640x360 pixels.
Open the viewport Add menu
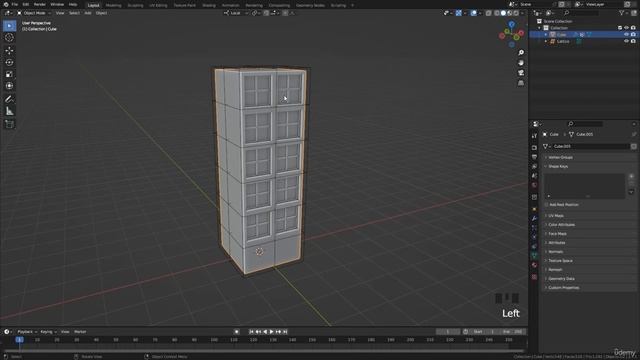88,13
